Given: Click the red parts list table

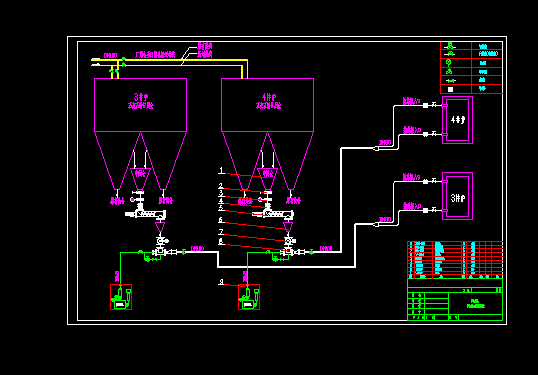Looking at the screenshot, I should [455, 260].
